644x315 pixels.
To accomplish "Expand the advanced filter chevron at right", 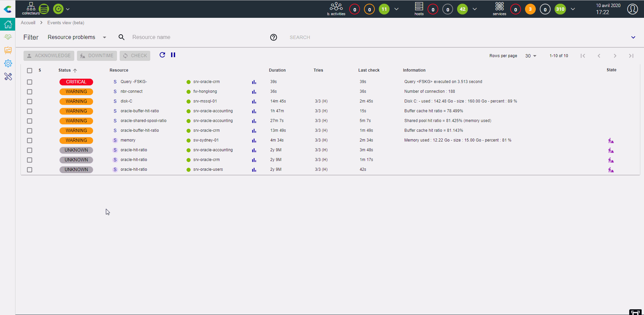I will click(633, 37).
